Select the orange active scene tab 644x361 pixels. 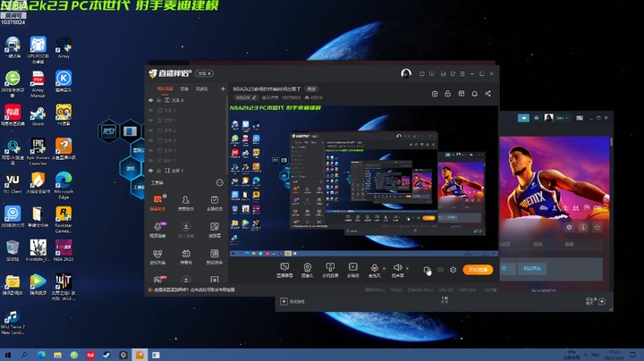point(165,88)
